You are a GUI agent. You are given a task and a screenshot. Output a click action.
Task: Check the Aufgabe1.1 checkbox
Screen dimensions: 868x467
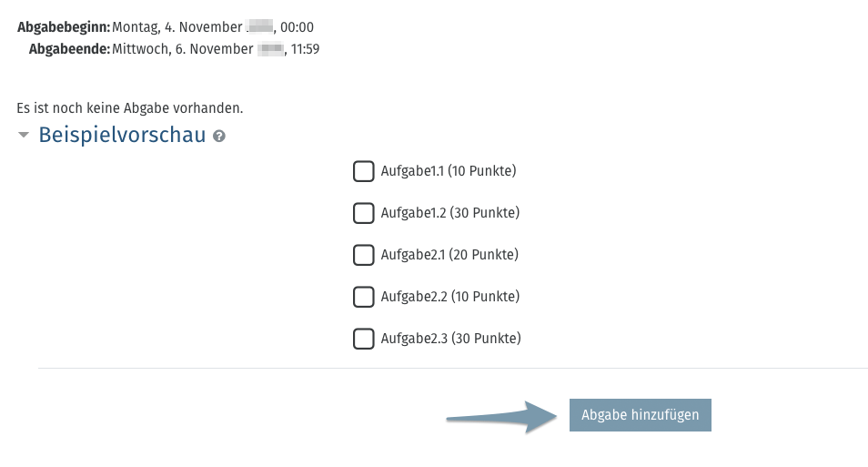pos(363,171)
